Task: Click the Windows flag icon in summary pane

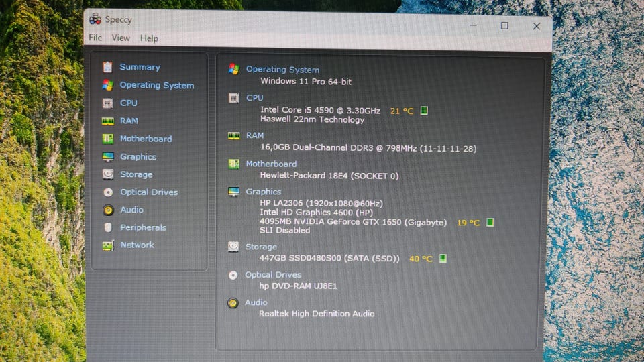Action: click(x=233, y=69)
